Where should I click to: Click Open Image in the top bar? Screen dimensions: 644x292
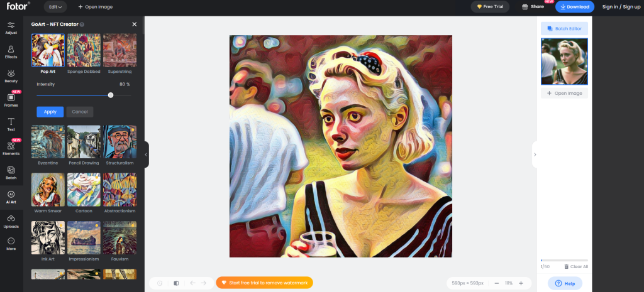tap(96, 7)
